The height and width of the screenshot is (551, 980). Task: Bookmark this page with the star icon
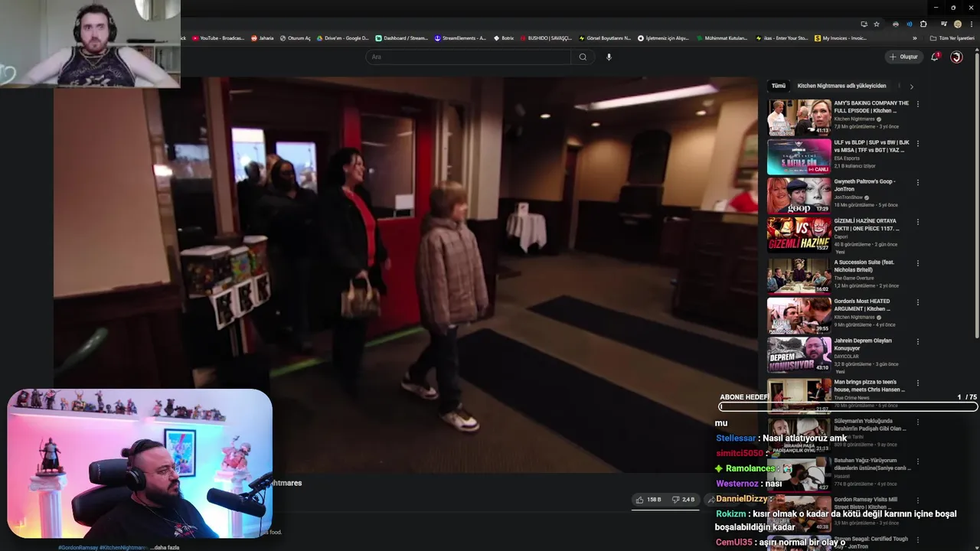pyautogui.click(x=877, y=24)
